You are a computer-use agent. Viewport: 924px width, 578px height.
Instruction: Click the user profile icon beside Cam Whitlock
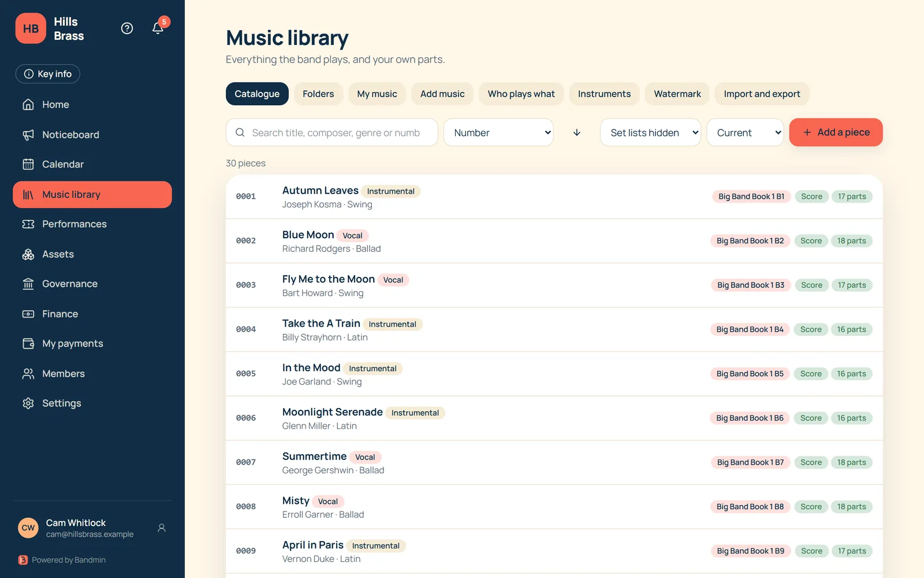coord(162,528)
